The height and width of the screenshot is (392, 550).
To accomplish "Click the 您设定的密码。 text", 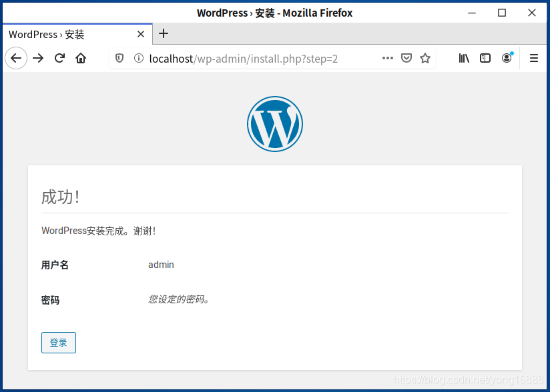I will [179, 299].
